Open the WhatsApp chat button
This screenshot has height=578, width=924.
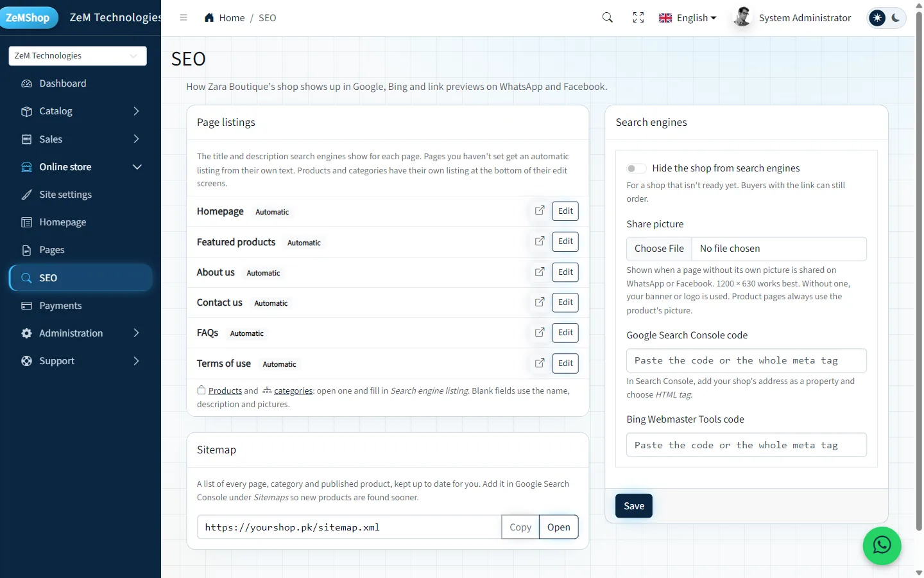tap(882, 546)
